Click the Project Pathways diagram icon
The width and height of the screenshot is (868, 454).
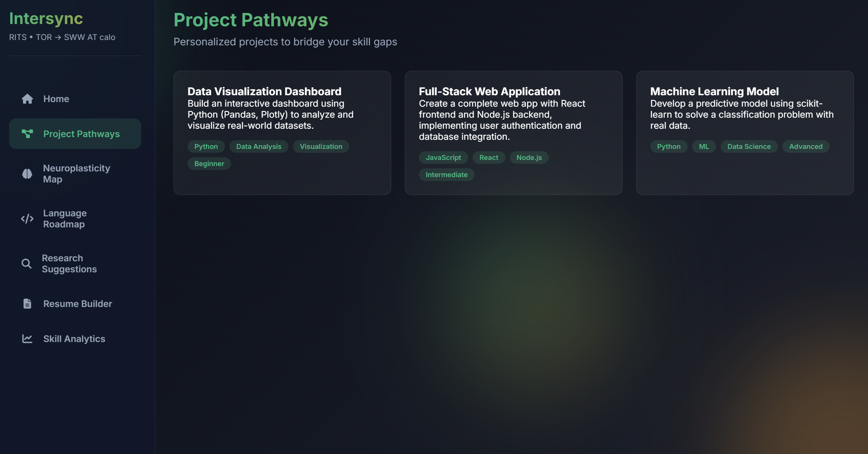(27, 134)
